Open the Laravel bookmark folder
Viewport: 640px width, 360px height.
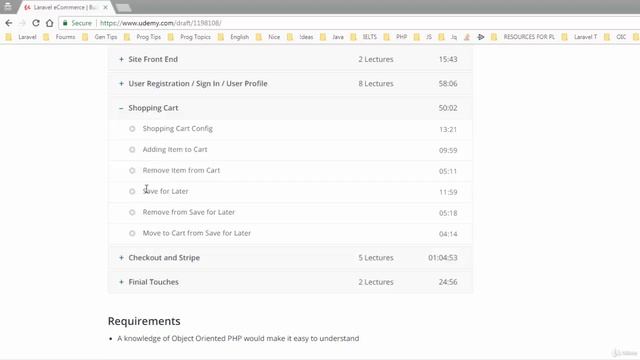[22, 37]
